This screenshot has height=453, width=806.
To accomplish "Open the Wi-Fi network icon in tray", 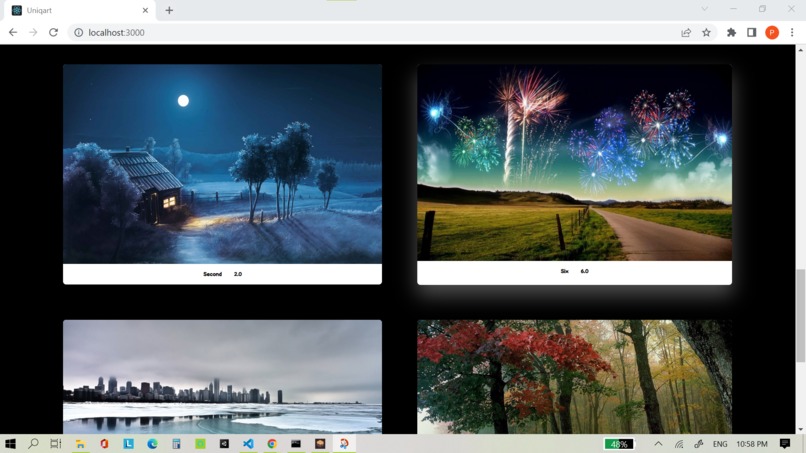I will 679,444.
